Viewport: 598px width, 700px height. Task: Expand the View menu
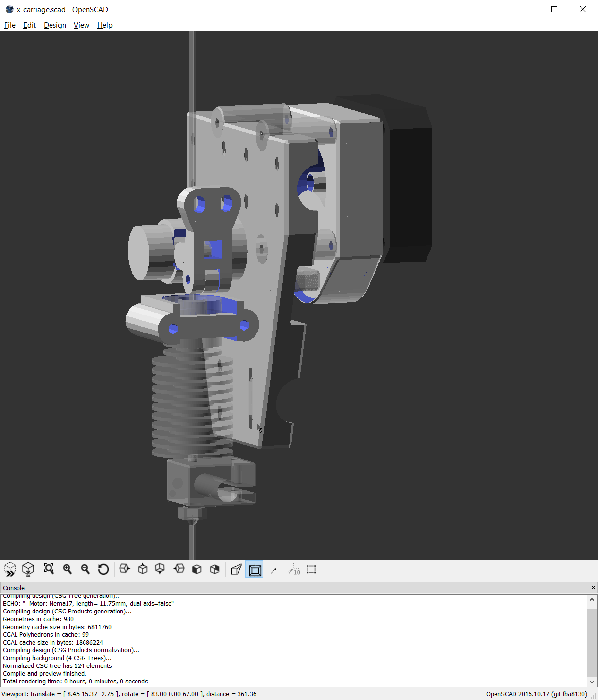point(81,25)
